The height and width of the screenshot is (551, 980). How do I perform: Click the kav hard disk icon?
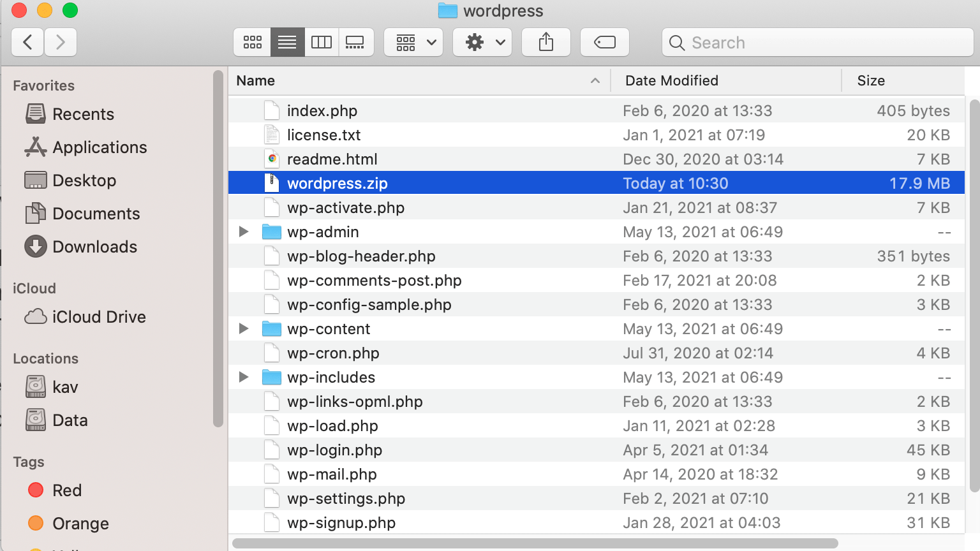click(x=36, y=387)
